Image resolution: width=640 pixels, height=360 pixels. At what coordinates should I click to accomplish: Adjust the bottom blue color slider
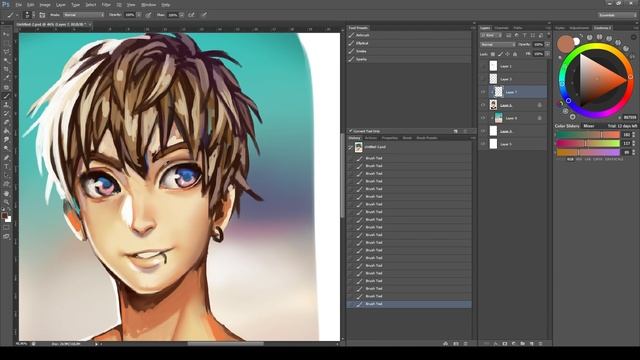(588, 152)
